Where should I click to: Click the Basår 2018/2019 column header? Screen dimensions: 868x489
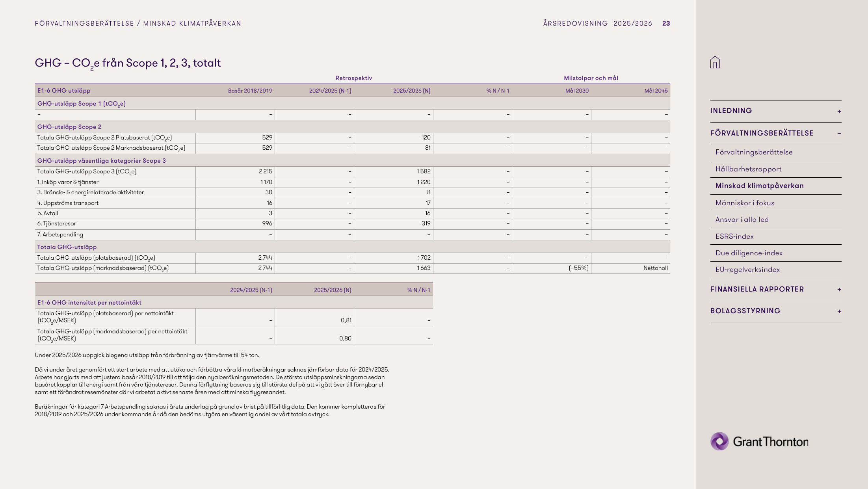click(x=250, y=91)
